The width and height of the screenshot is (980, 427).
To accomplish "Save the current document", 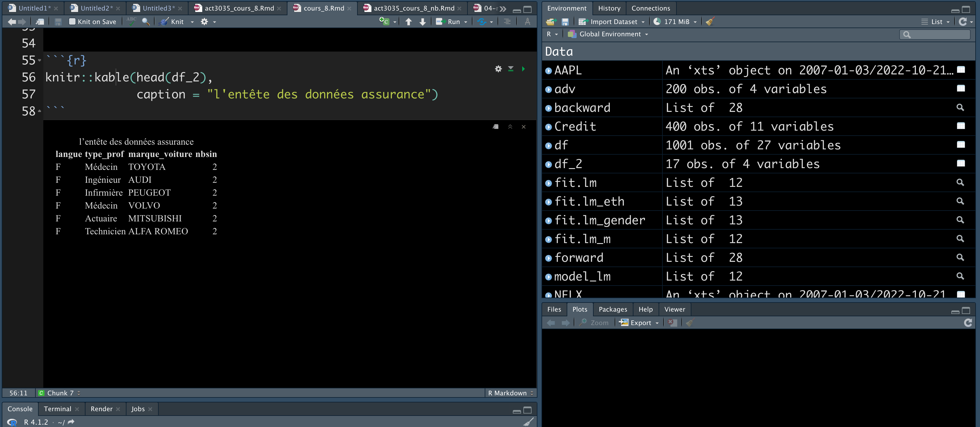I will [58, 22].
